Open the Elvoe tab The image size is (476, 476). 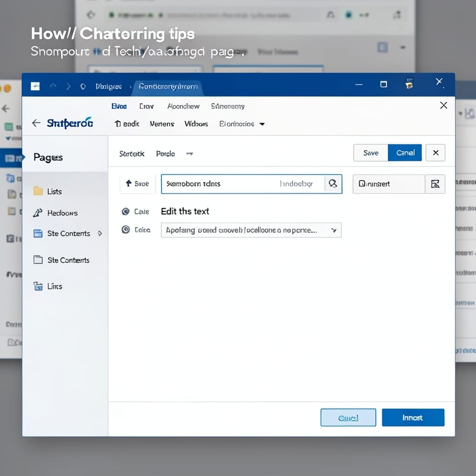coord(119,106)
